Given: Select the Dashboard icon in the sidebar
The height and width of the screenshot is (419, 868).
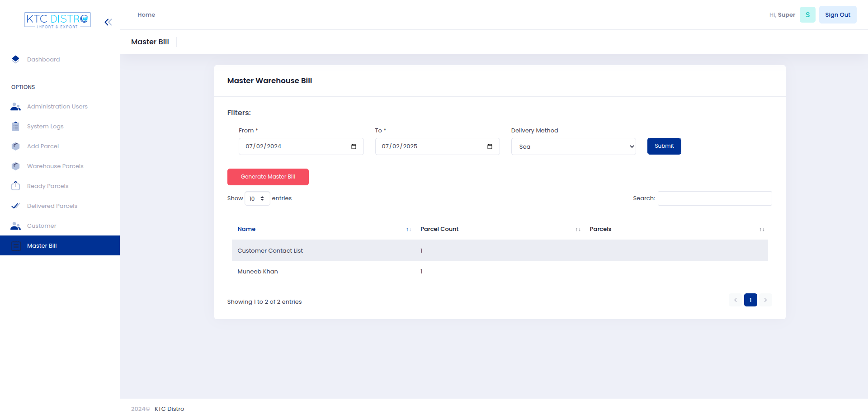Looking at the screenshot, I should 15,59.
